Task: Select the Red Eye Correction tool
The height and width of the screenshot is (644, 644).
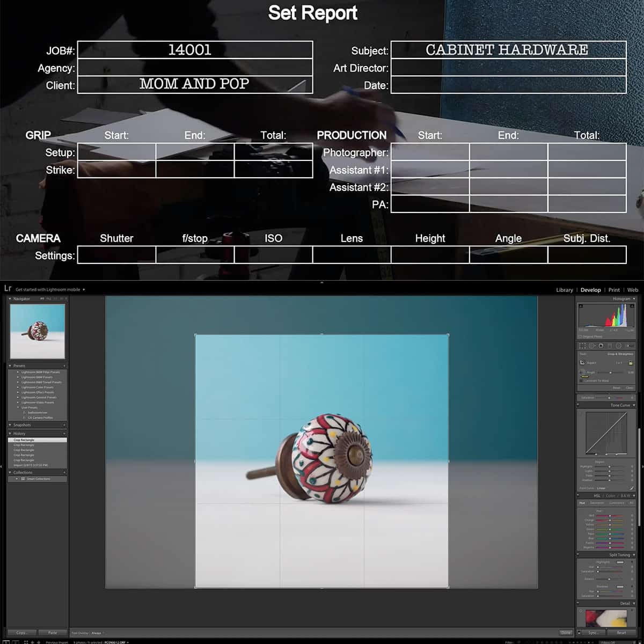Action: [x=601, y=346]
